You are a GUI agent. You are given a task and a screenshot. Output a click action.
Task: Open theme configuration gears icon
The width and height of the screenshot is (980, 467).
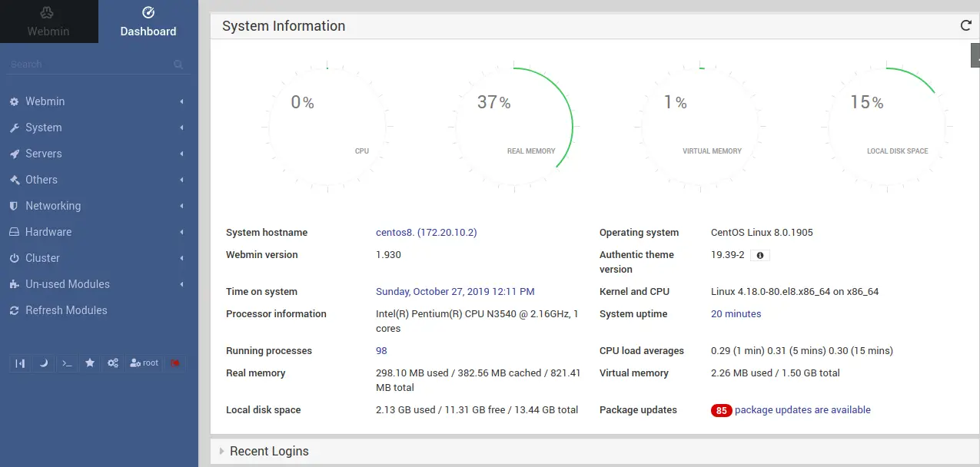[113, 363]
